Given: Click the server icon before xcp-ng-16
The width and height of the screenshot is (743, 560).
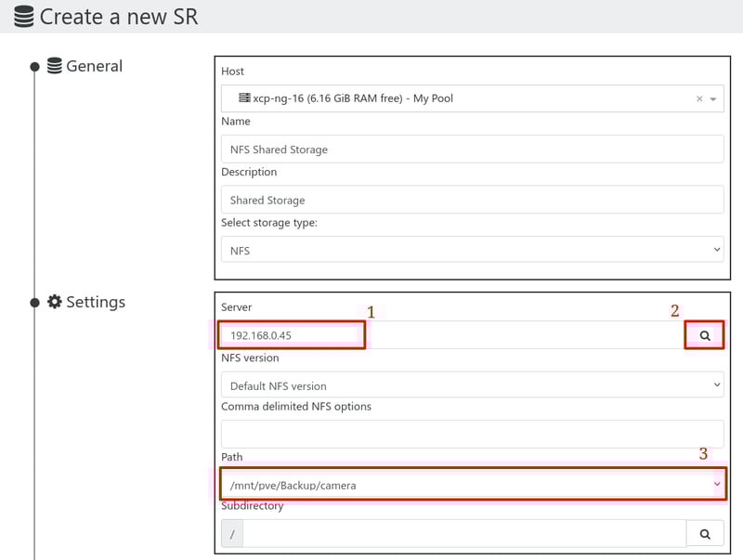Looking at the screenshot, I should 244,98.
